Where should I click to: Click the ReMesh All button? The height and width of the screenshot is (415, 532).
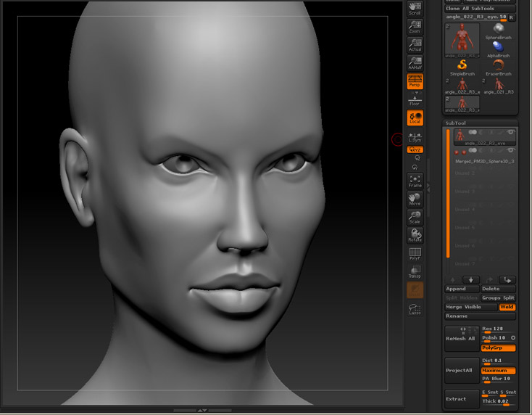[x=462, y=339]
